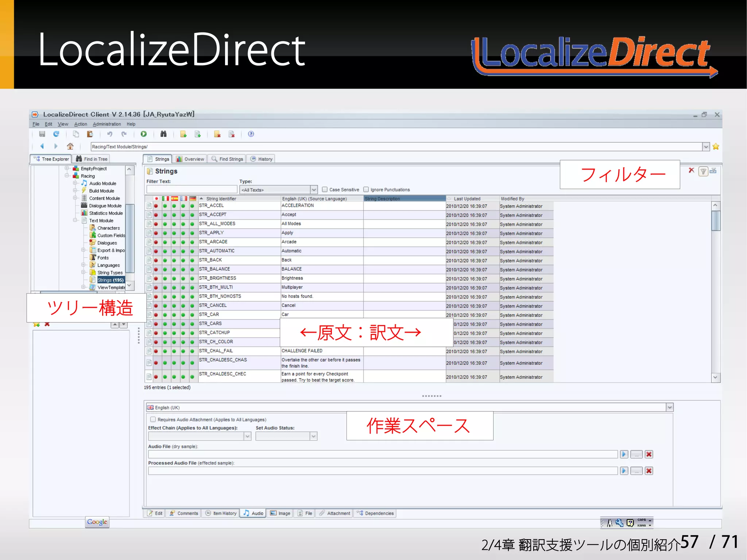Click the add-document icon with green plus
The height and width of the screenshot is (560, 747).
pyautogui.click(x=198, y=134)
